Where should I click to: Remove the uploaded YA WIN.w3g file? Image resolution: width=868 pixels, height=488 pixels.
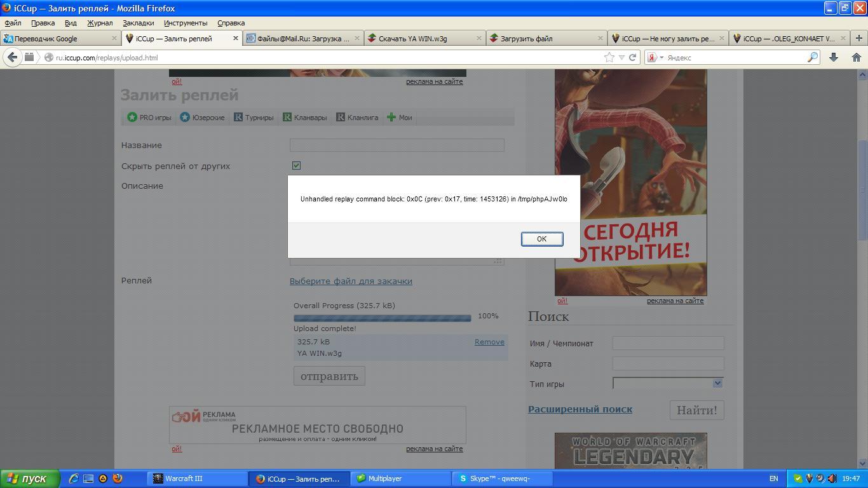(489, 342)
